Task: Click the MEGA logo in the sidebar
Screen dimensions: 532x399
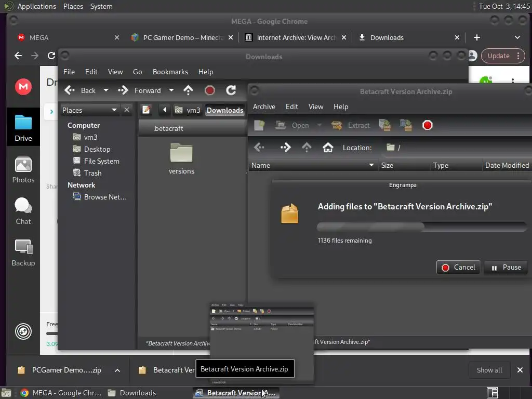Action: tap(23, 87)
